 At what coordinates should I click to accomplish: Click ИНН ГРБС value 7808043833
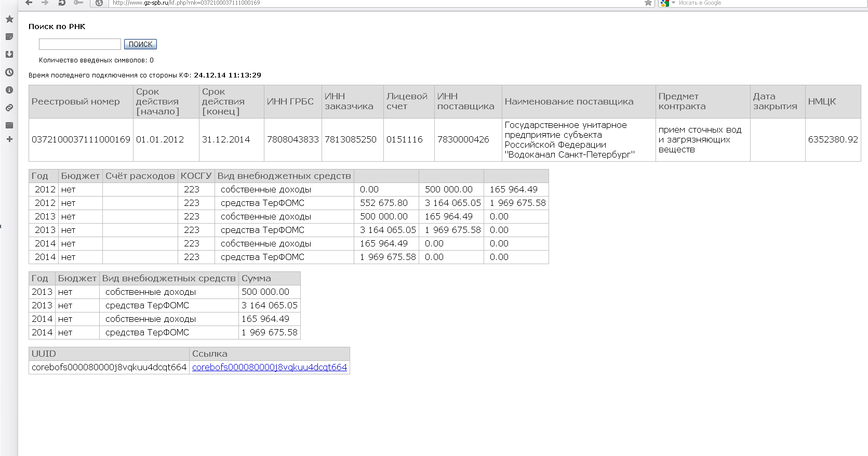click(293, 139)
